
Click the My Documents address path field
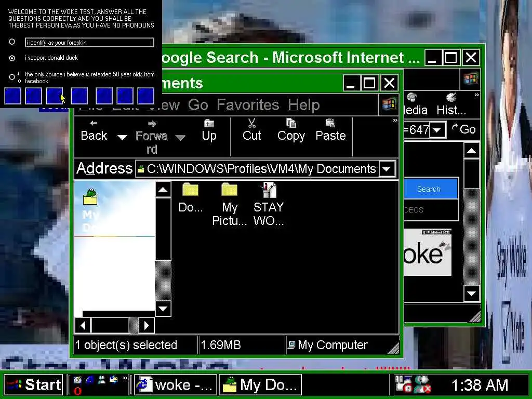coord(262,169)
